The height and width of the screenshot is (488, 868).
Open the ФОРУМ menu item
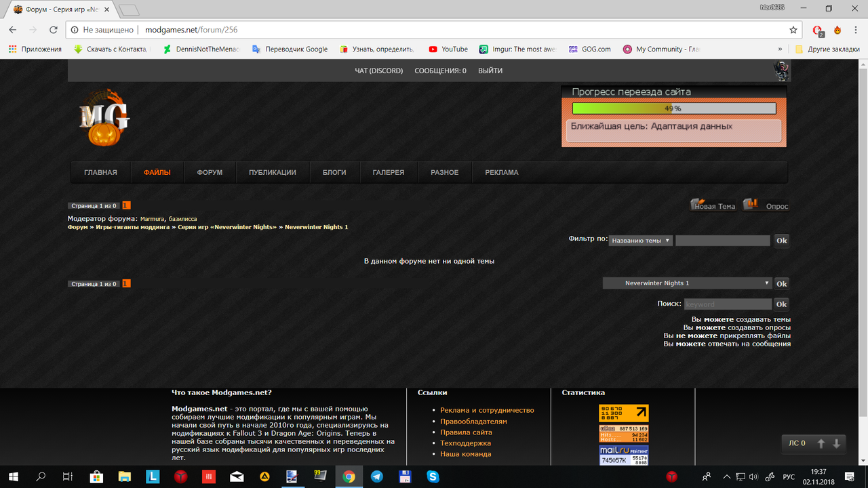[x=210, y=172]
